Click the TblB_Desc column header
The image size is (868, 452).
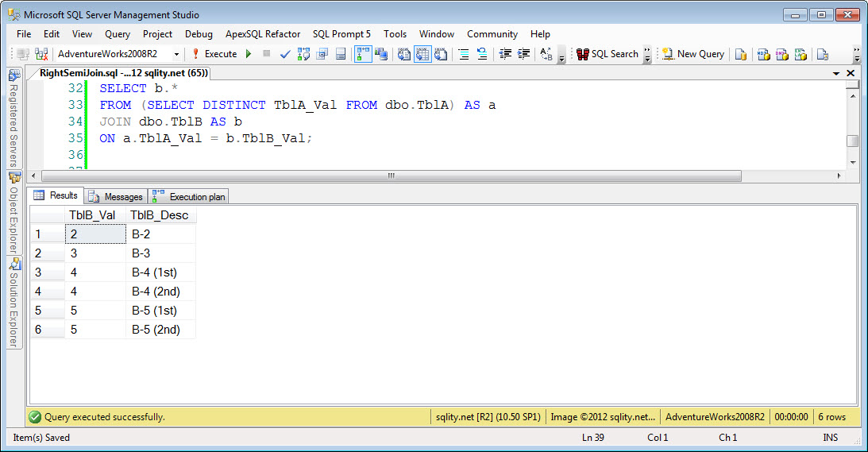pyautogui.click(x=161, y=215)
